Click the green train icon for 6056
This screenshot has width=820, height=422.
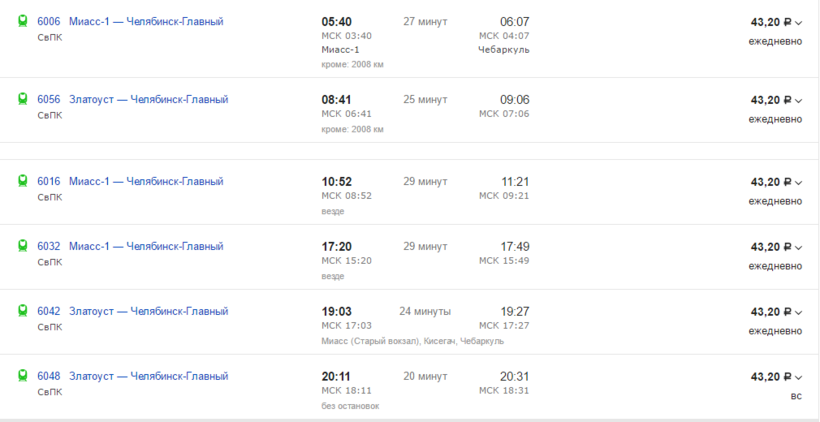tap(22, 99)
